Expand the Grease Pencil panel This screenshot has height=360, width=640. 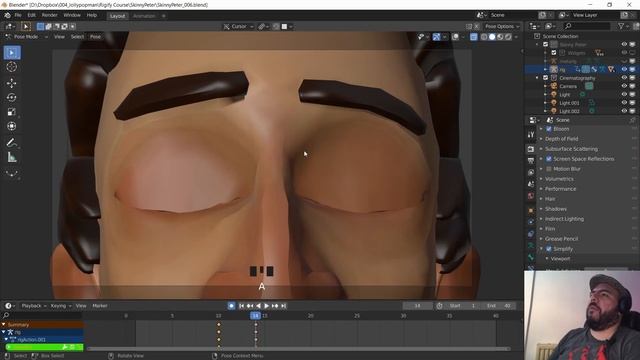561,239
